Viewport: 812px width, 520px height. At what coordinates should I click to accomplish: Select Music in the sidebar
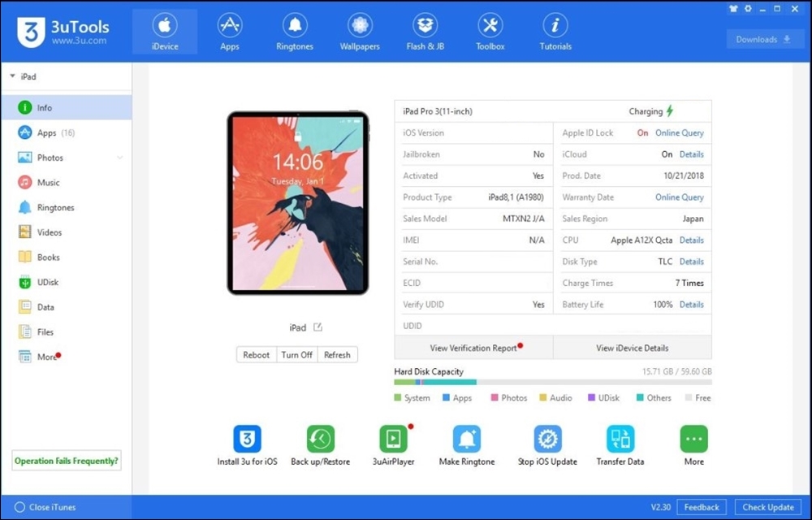click(x=67, y=182)
